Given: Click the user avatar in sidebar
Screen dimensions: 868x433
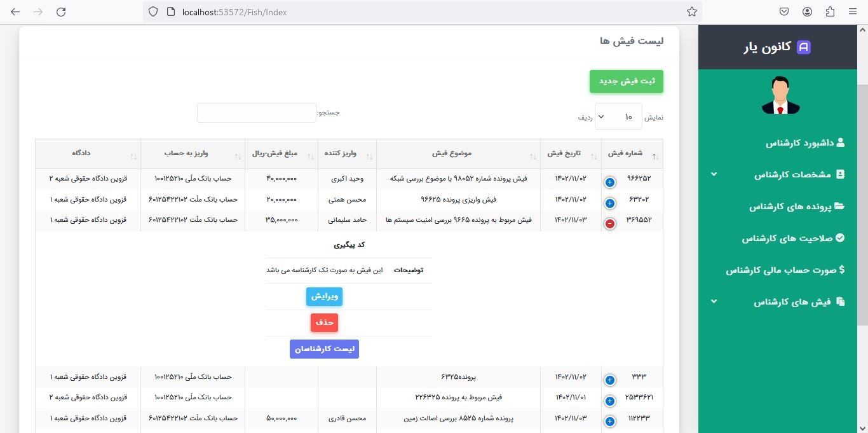Looking at the screenshot, I should 780,96.
